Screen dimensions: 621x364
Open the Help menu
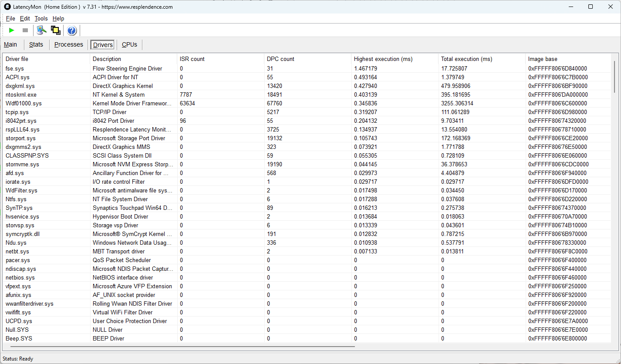tap(58, 18)
